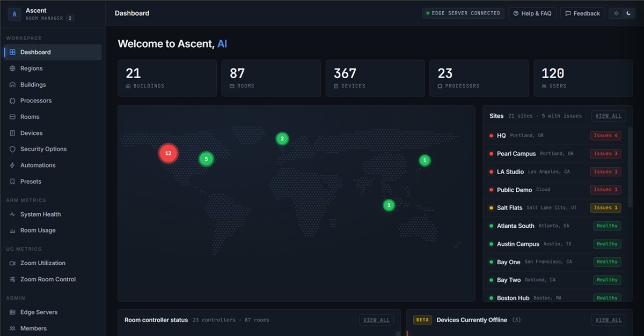Click the Presets bookmark icon
Screen dimensions: 644x336
click(x=13, y=181)
